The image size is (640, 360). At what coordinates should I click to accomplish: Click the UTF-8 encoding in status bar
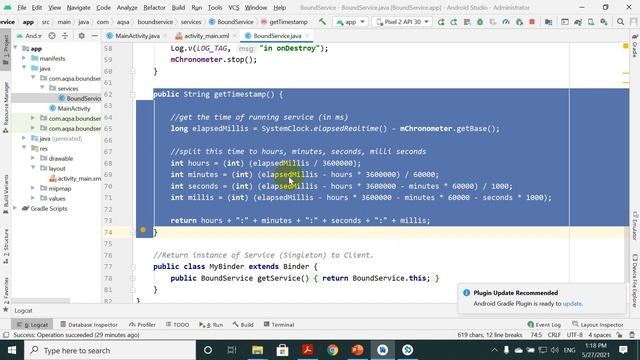pyautogui.click(x=574, y=335)
